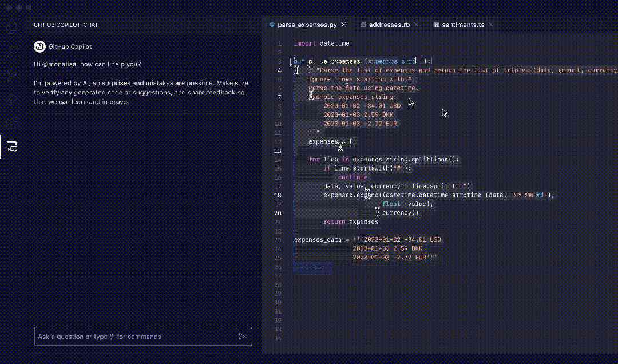Viewport: 618px width, 364px height.
Task: Send the message with arrow icon
Action: tap(242, 337)
